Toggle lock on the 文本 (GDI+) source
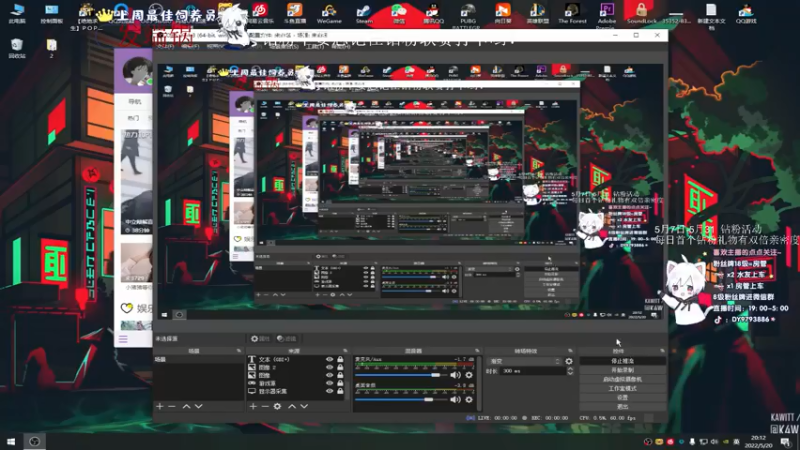Screen dimensions: 800x450 coord(340,359)
